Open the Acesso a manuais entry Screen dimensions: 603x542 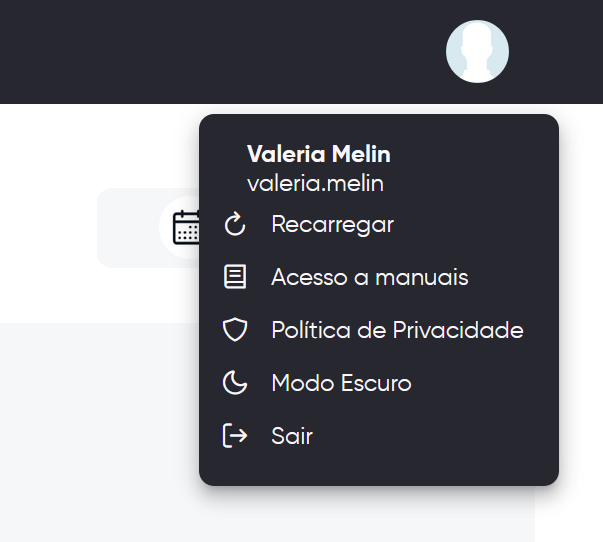pyautogui.click(x=369, y=277)
